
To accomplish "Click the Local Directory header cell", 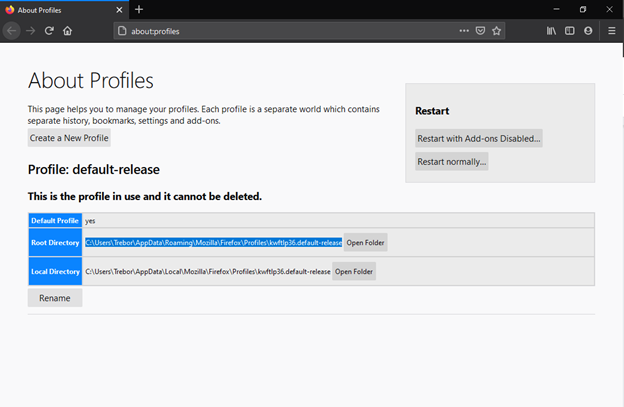I will pos(55,271).
